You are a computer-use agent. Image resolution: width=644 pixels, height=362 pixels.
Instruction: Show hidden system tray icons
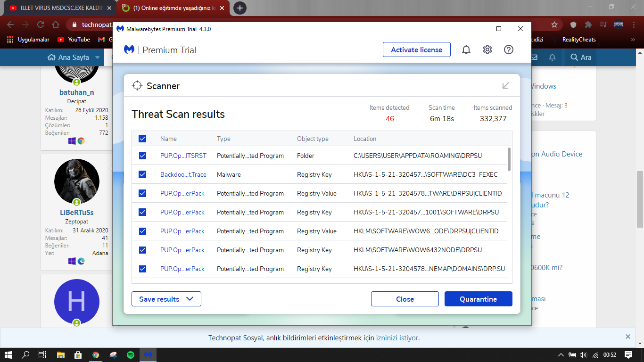pos(561,355)
